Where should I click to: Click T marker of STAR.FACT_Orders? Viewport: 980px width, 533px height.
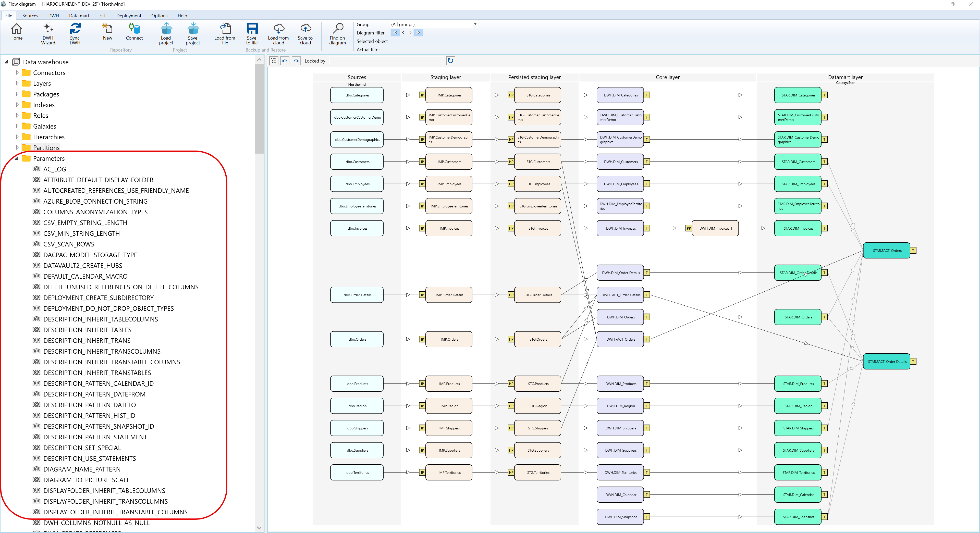tap(913, 250)
